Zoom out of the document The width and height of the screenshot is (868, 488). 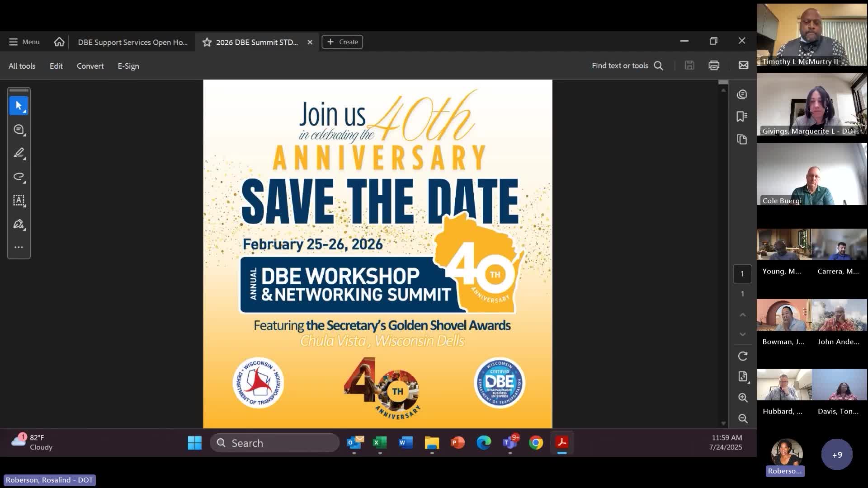[x=742, y=418]
